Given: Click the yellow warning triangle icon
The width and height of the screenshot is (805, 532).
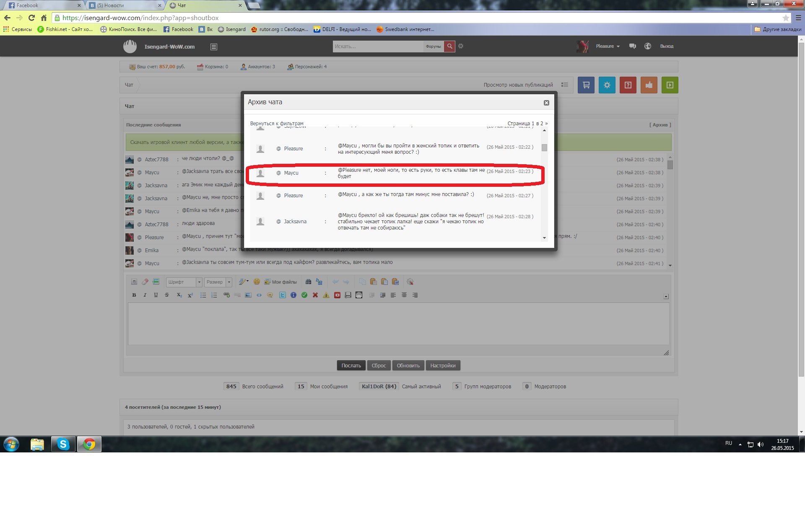Looking at the screenshot, I should 326,295.
